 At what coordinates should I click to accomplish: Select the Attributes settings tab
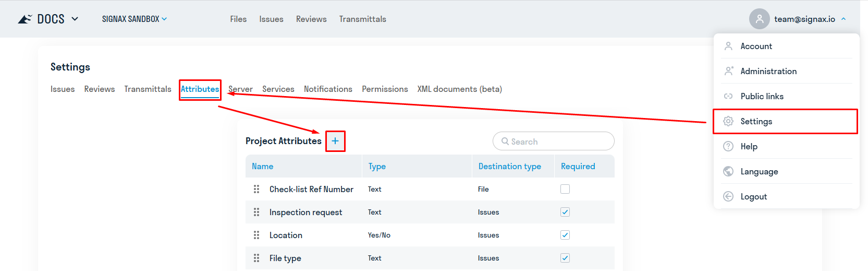coord(200,89)
